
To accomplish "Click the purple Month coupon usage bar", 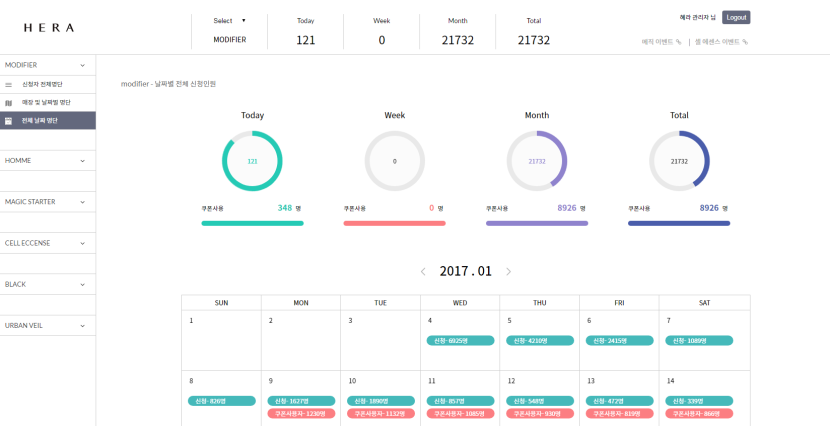I will [x=537, y=223].
